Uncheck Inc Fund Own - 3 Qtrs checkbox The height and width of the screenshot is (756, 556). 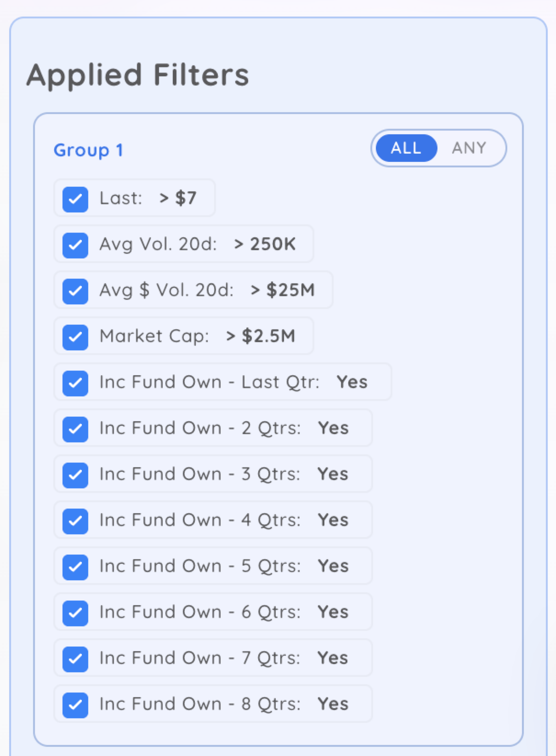75,475
